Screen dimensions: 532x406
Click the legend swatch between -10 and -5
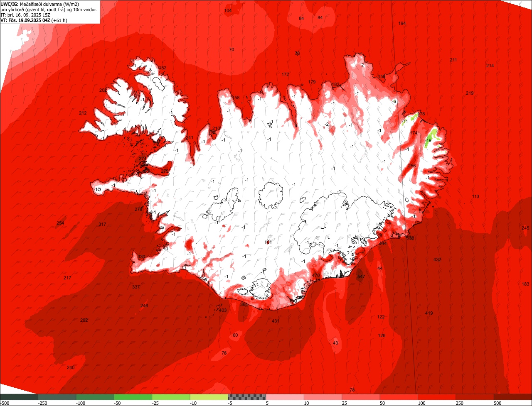[209, 397]
